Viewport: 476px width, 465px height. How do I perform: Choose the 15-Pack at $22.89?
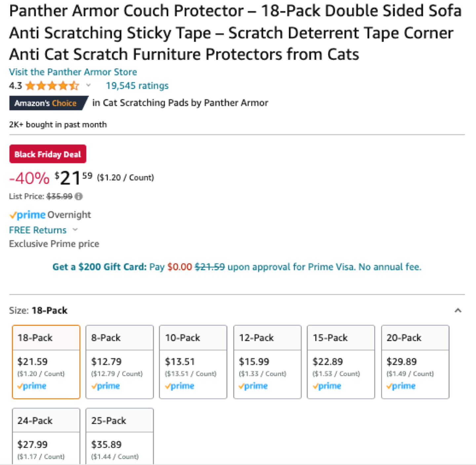[x=341, y=361]
